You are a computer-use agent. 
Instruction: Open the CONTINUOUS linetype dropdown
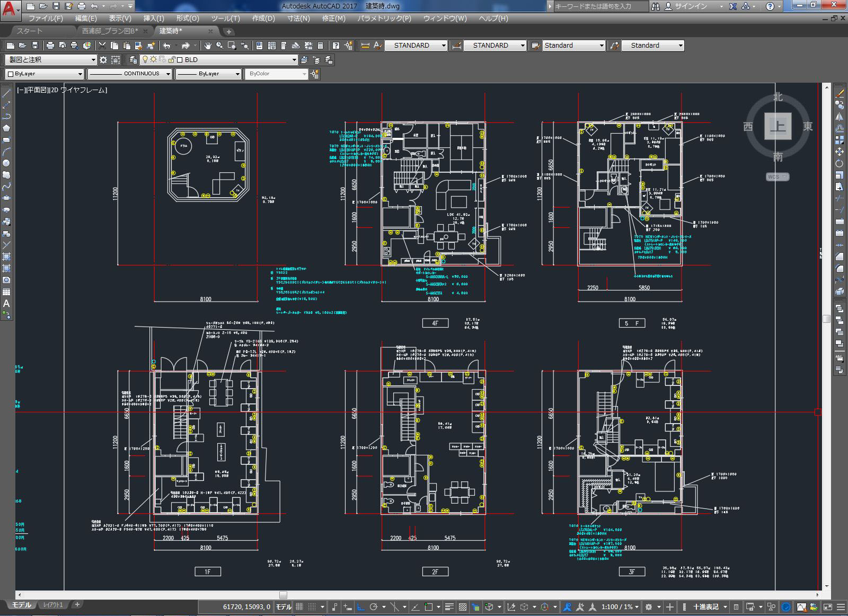(x=169, y=74)
